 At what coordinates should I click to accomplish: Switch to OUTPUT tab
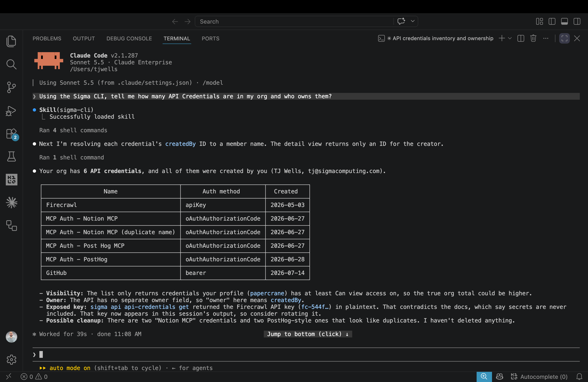84,39
